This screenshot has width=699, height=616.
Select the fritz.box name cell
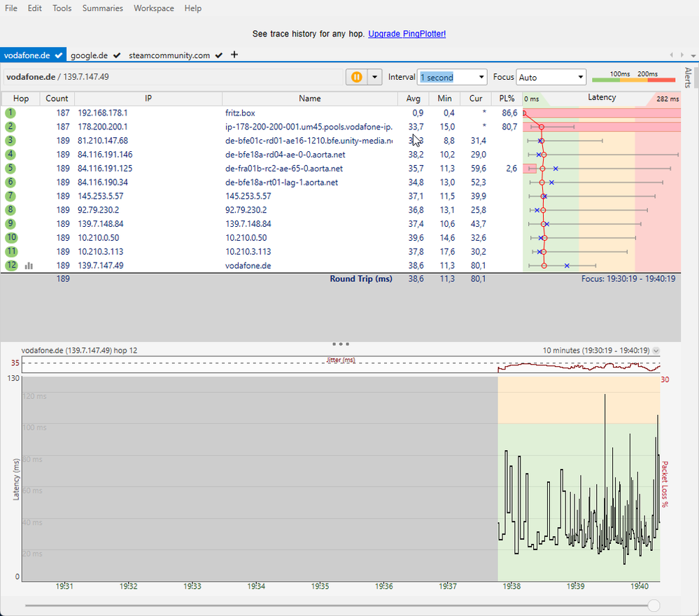240,113
